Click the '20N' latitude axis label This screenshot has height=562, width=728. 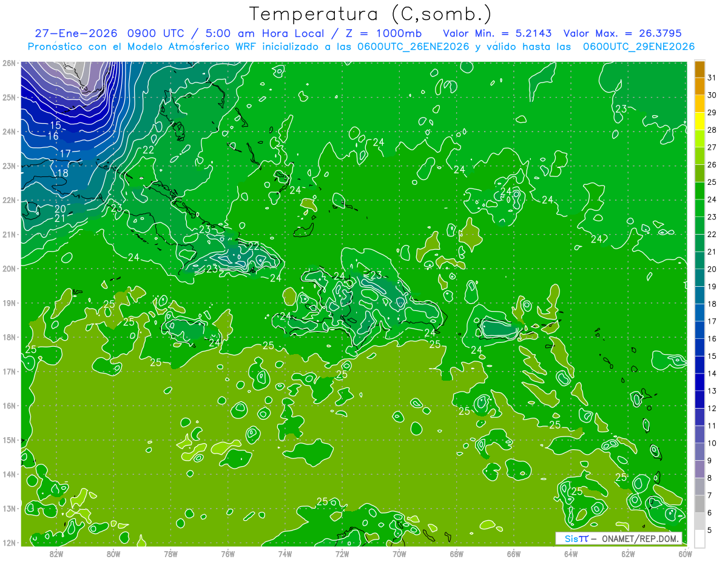(9, 269)
